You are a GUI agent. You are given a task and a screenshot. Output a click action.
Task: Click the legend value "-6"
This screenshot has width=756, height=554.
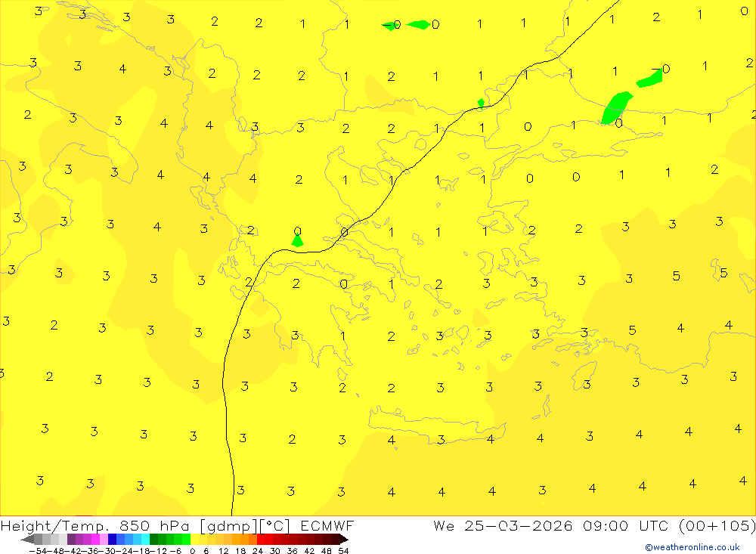175,551
